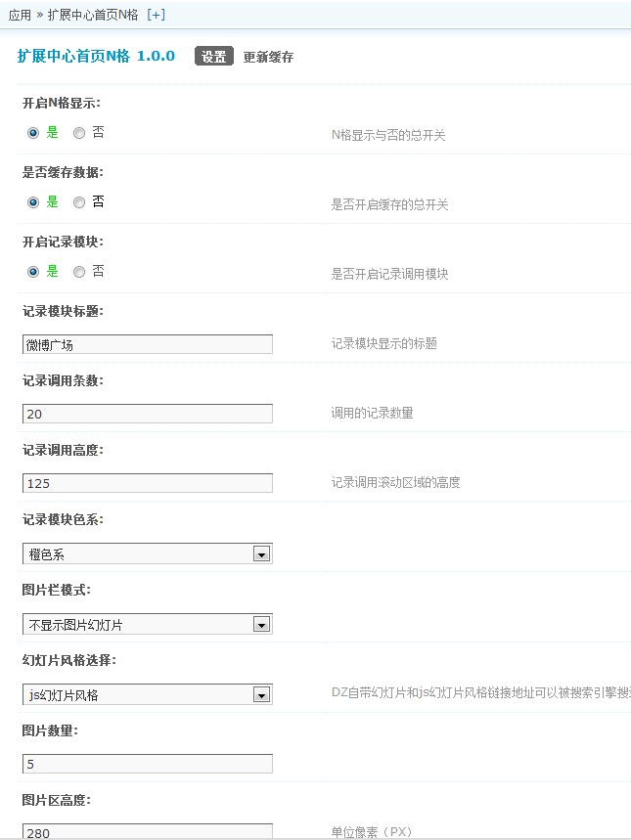This screenshot has width=631, height=840.
Task: Click the text 是否开启缓存的总开关
Action: (x=389, y=204)
